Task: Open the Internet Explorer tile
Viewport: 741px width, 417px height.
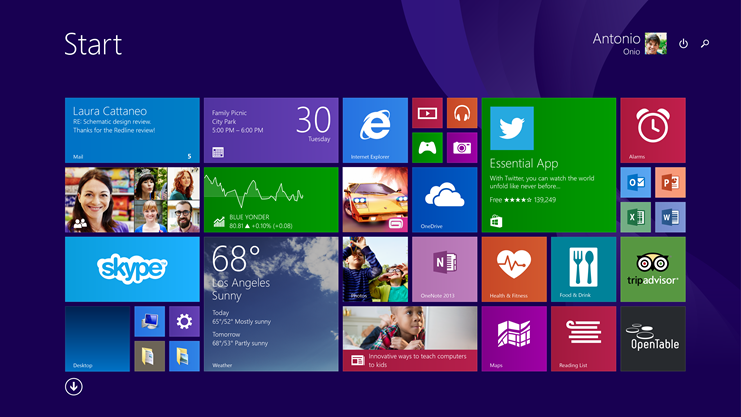Action: [375, 130]
